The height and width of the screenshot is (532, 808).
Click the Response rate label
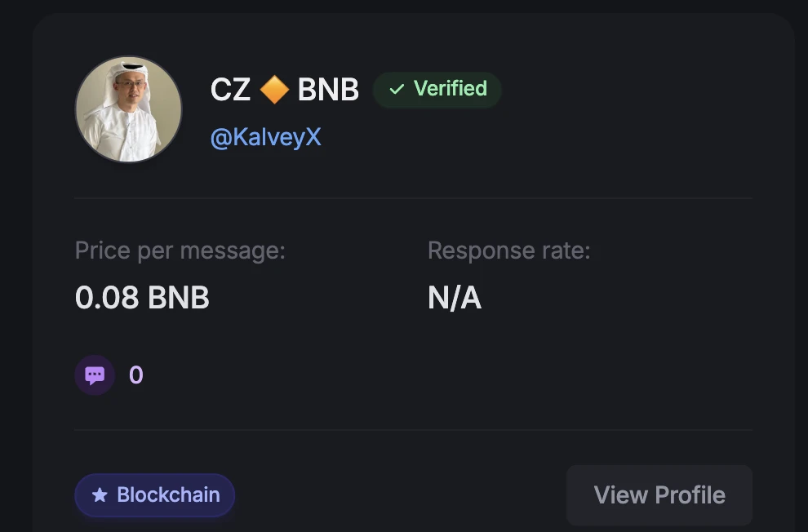point(508,250)
